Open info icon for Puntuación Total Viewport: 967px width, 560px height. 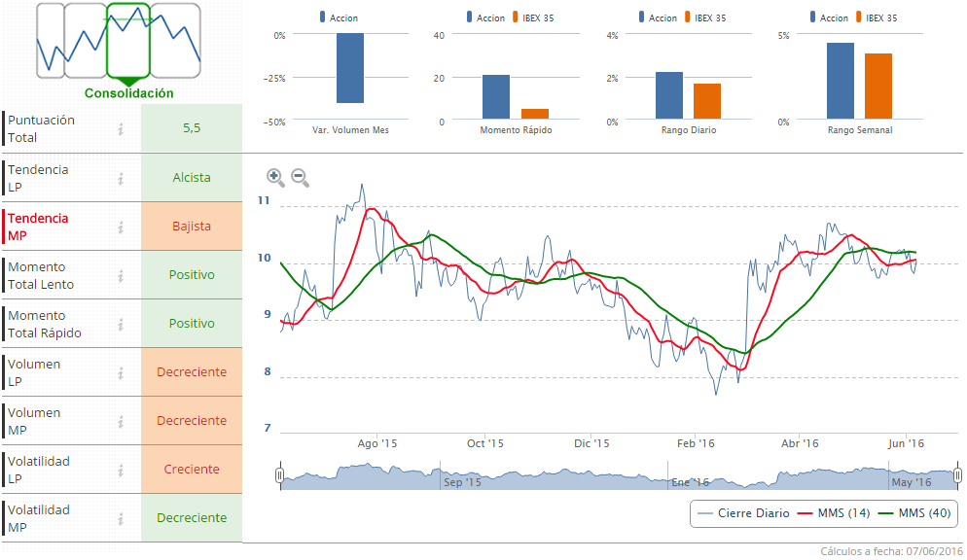coord(121,128)
